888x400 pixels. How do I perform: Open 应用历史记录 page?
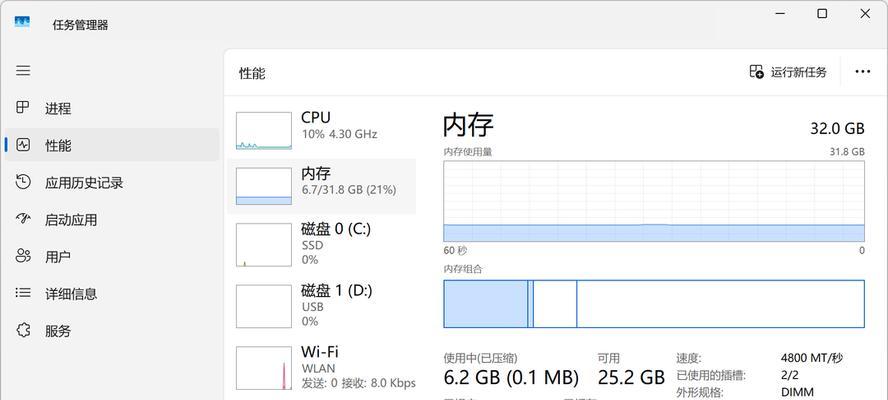112,182
